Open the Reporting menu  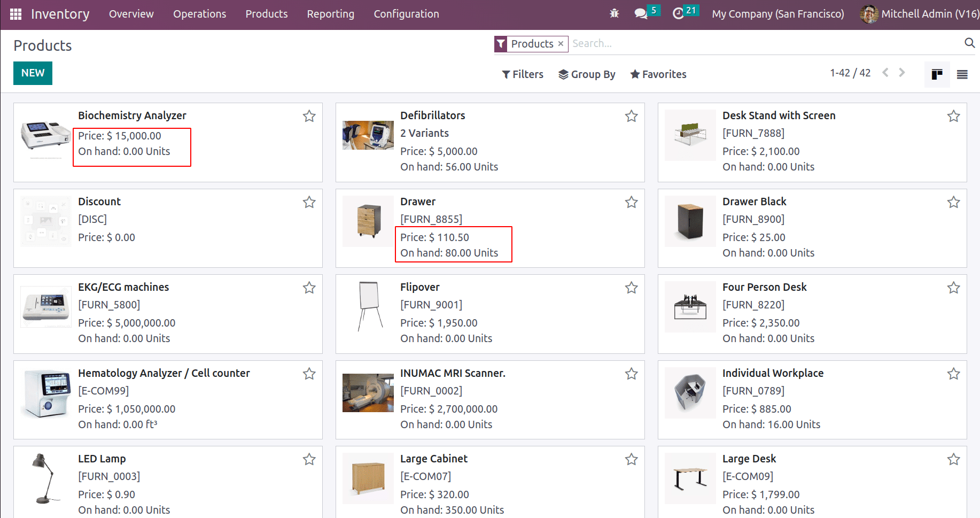[330, 14]
